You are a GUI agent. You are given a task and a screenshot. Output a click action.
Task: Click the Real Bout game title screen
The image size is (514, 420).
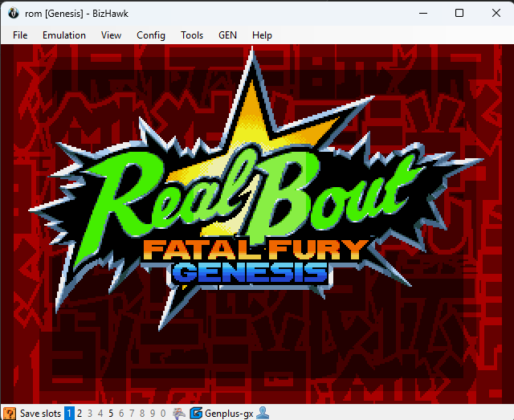(257, 223)
